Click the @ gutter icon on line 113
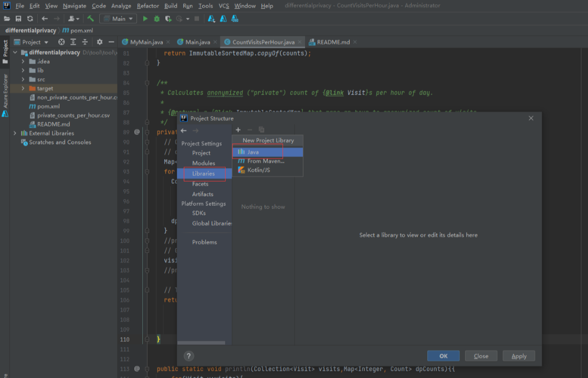The image size is (588, 378). (x=137, y=369)
